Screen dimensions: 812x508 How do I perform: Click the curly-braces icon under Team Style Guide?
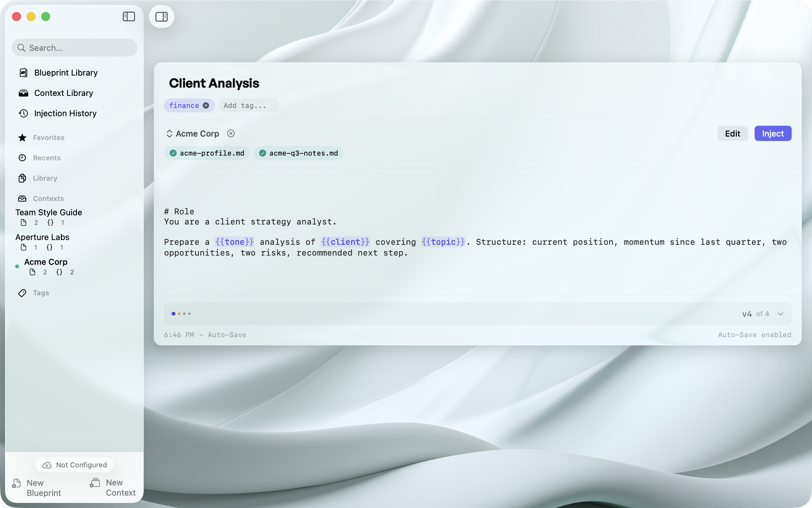50,223
